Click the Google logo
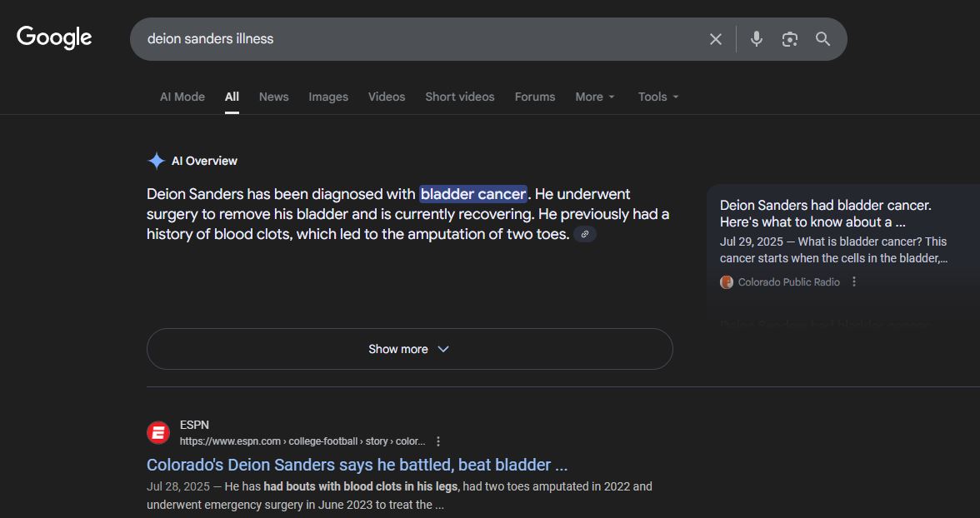This screenshot has height=518, width=980. (x=54, y=38)
